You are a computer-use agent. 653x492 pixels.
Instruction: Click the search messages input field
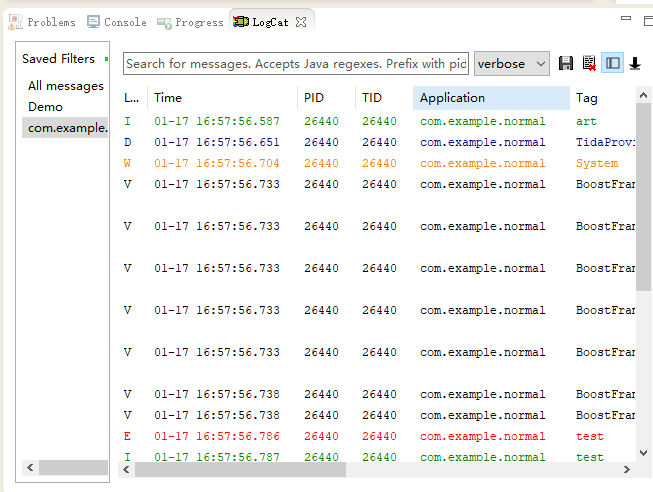296,64
